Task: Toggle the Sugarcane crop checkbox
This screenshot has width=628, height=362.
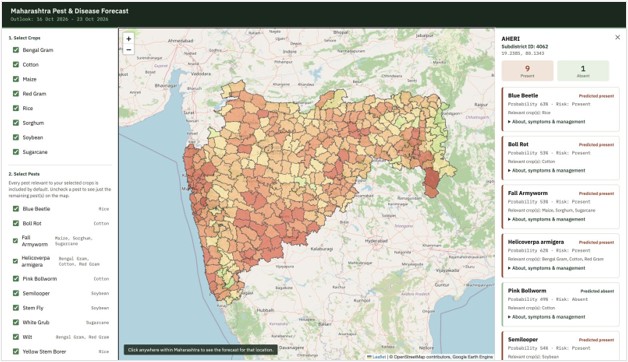Action: [16, 152]
